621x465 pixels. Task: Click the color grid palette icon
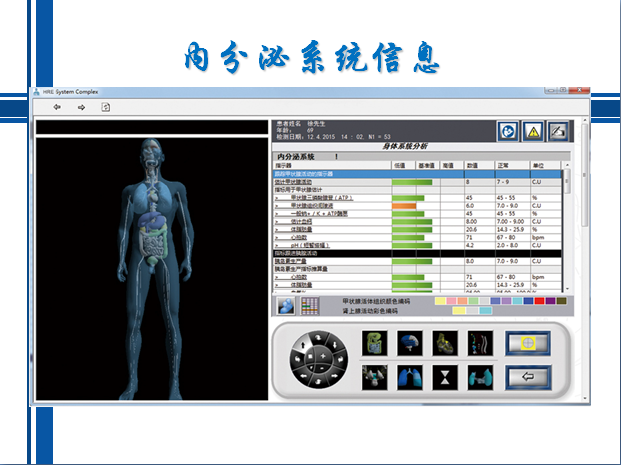pos(310,306)
